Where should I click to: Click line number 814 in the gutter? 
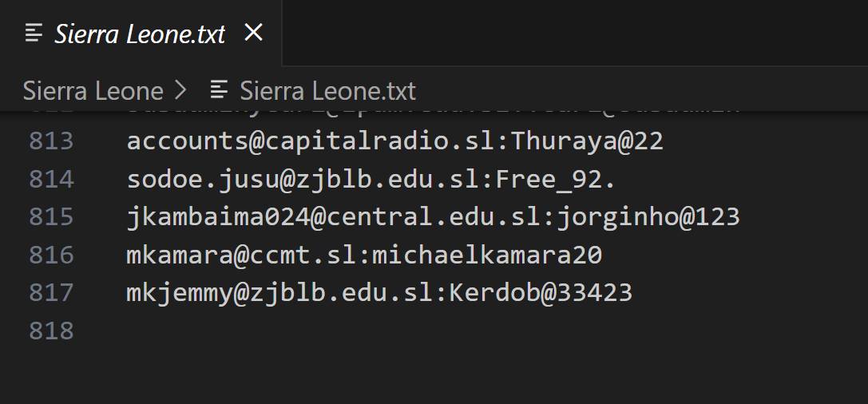tap(51, 179)
